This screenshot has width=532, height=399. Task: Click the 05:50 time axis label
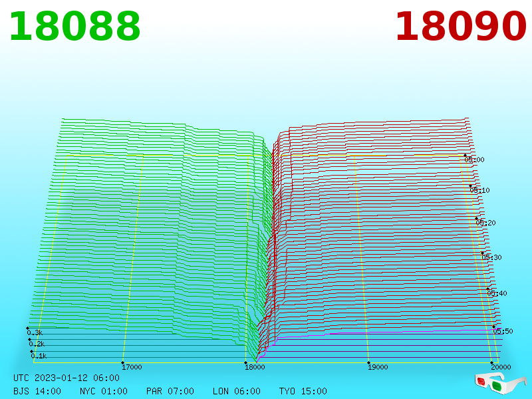tap(503, 331)
